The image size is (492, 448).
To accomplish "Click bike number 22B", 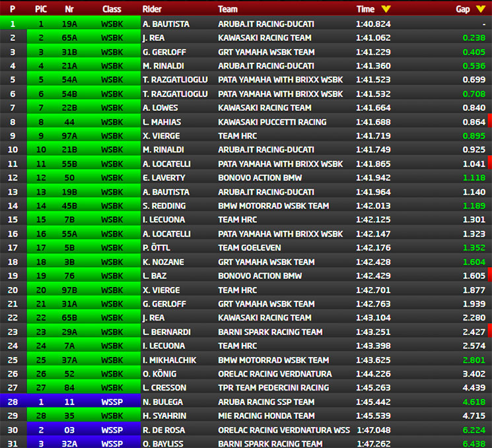I will click(69, 108).
